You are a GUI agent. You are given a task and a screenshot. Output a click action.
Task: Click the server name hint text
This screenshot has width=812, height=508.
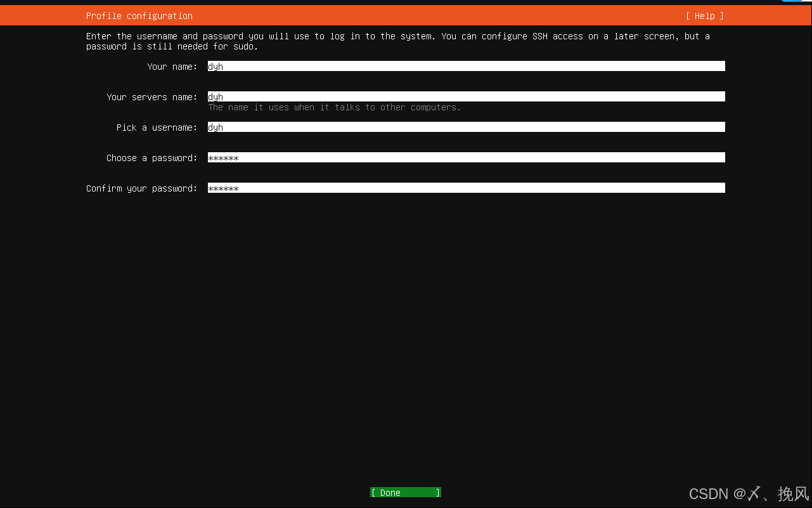click(x=334, y=107)
